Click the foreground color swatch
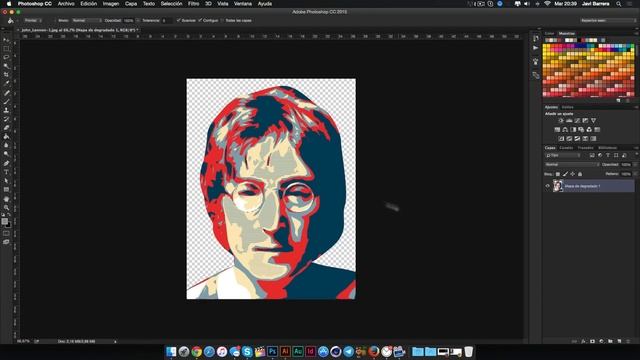This screenshot has height=360, width=640. [4, 221]
